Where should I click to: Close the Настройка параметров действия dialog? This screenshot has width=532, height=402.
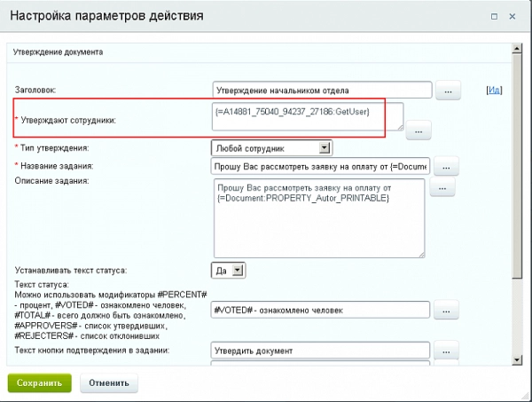tap(514, 15)
